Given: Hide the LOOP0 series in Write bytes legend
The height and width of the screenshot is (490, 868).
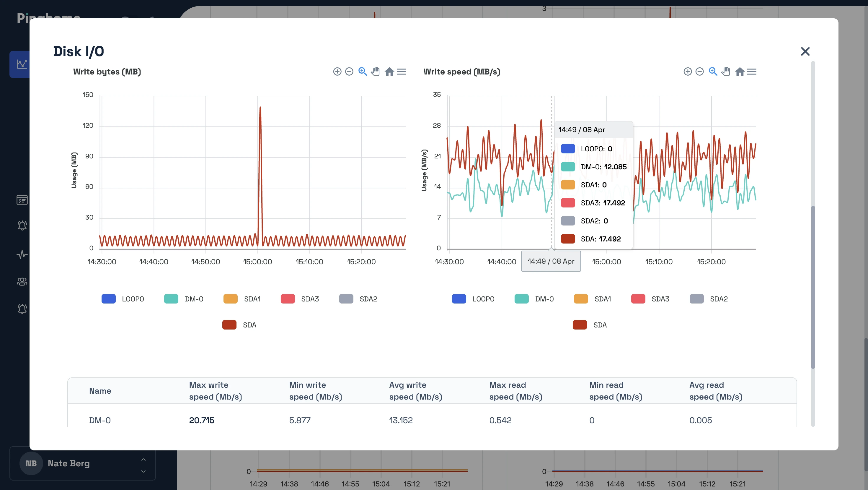Looking at the screenshot, I should (123, 299).
